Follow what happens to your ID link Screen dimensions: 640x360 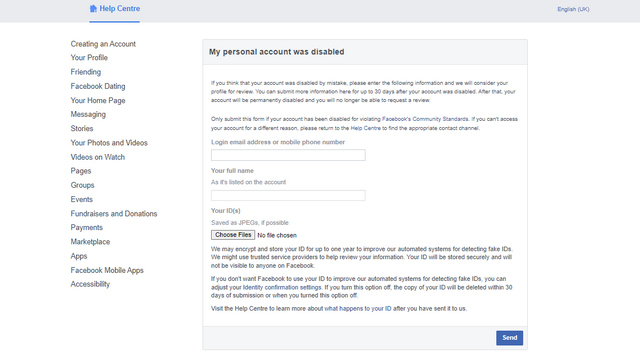[x=358, y=309]
